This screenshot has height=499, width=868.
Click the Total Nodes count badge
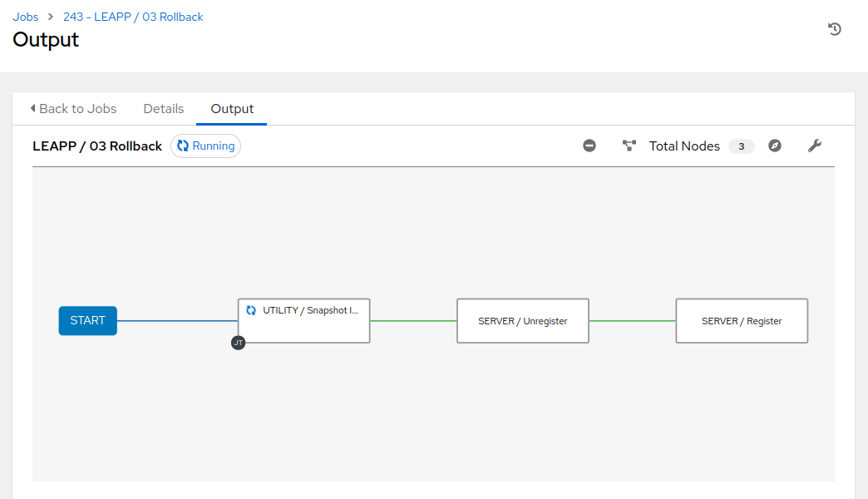click(742, 146)
